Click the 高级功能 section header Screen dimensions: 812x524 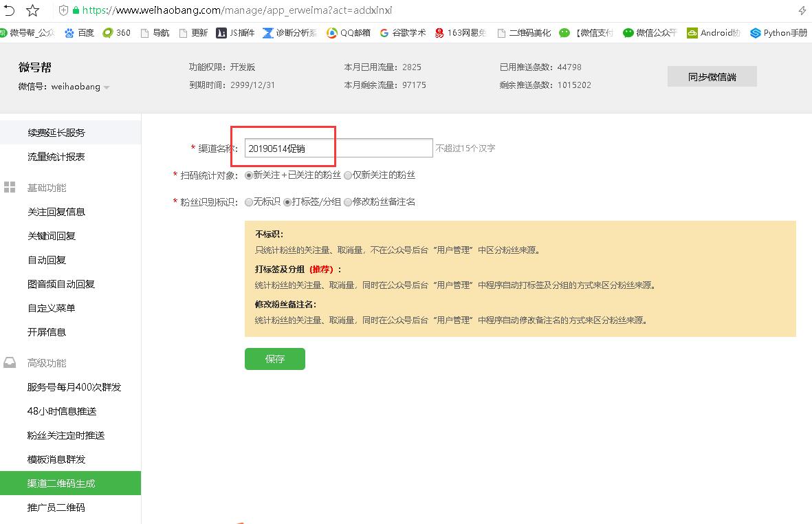[47, 363]
